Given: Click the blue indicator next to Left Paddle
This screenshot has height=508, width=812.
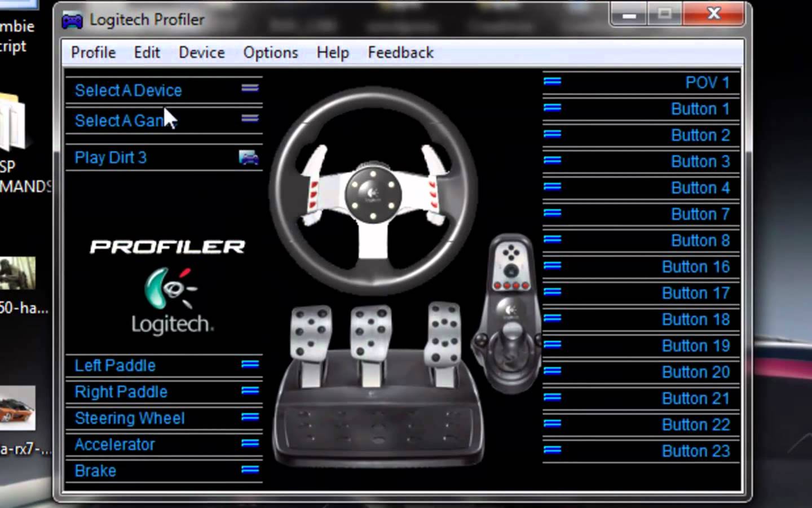Looking at the screenshot, I should point(250,365).
